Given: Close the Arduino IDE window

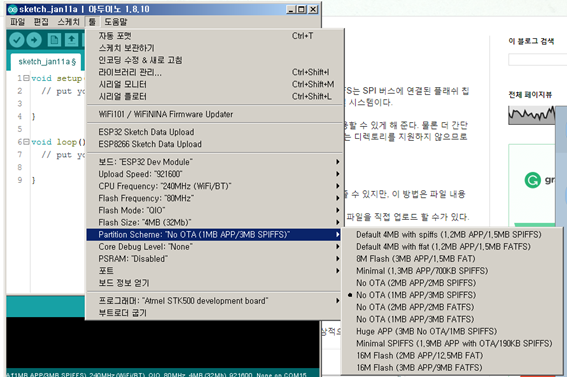Looking at the screenshot, I should click(x=313, y=9).
